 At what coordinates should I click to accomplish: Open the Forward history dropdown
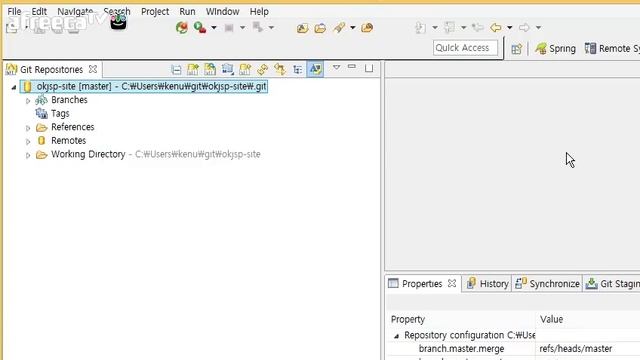(x=538, y=28)
